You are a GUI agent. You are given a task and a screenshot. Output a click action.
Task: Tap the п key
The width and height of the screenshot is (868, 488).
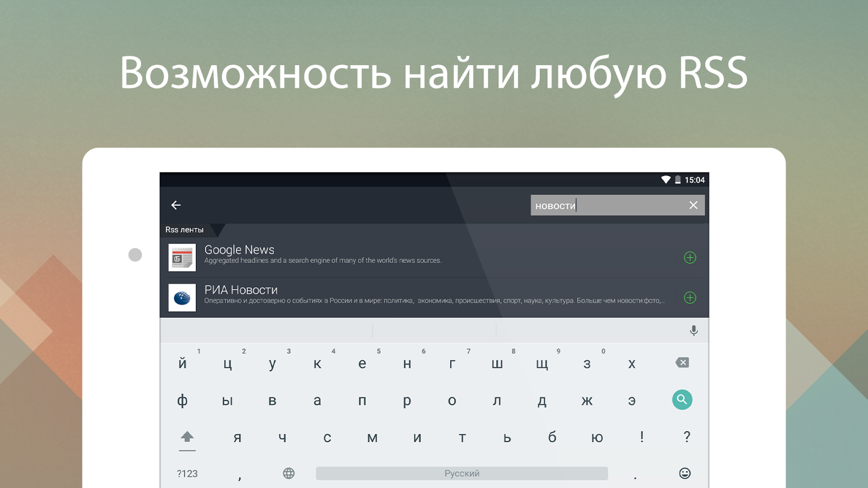[x=362, y=401]
